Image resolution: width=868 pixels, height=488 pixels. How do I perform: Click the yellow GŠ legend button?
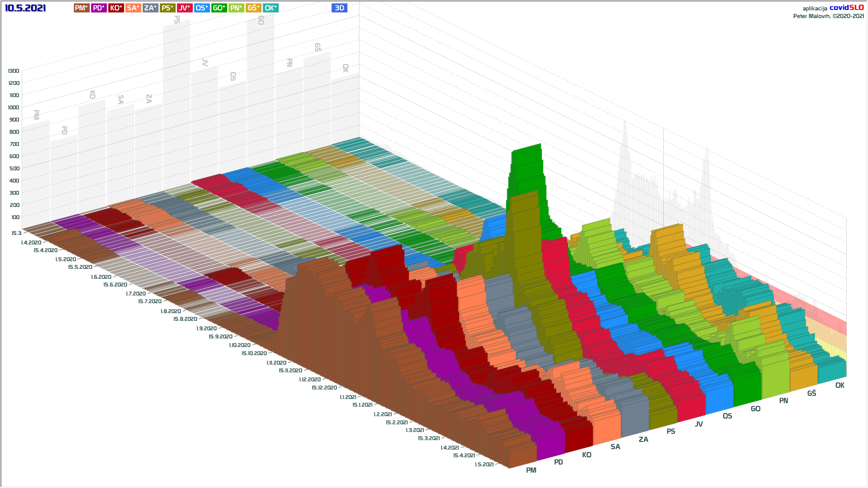pyautogui.click(x=253, y=8)
